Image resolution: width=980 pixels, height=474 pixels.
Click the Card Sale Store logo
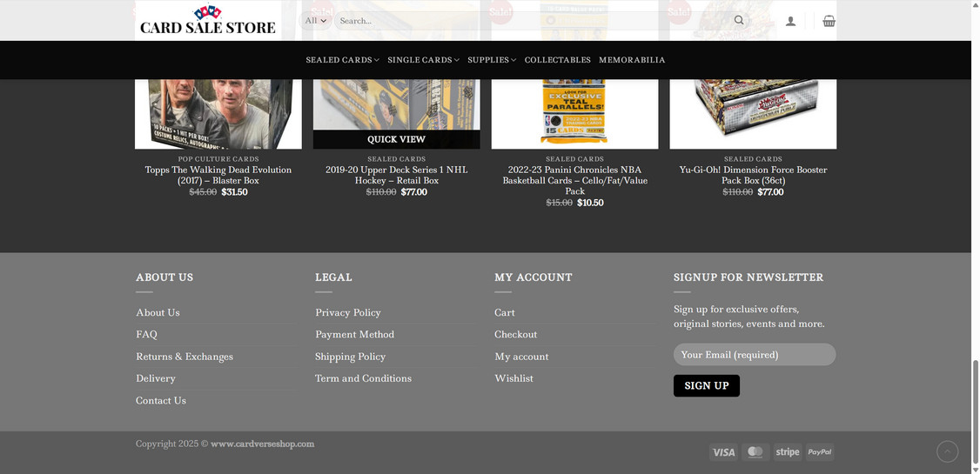coord(207,21)
